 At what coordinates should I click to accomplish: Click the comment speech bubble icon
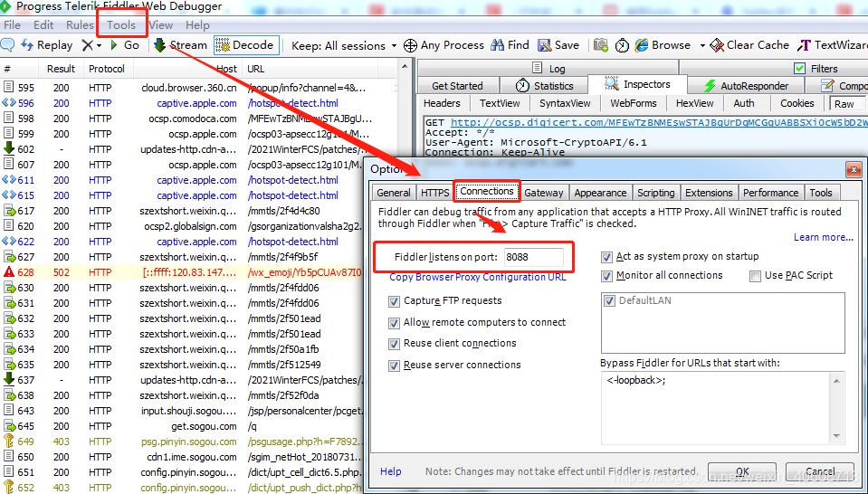click(x=8, y=45)
